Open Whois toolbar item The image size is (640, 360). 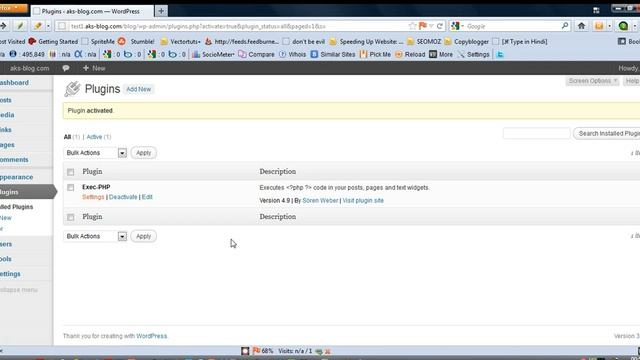(x=292, y=54)
